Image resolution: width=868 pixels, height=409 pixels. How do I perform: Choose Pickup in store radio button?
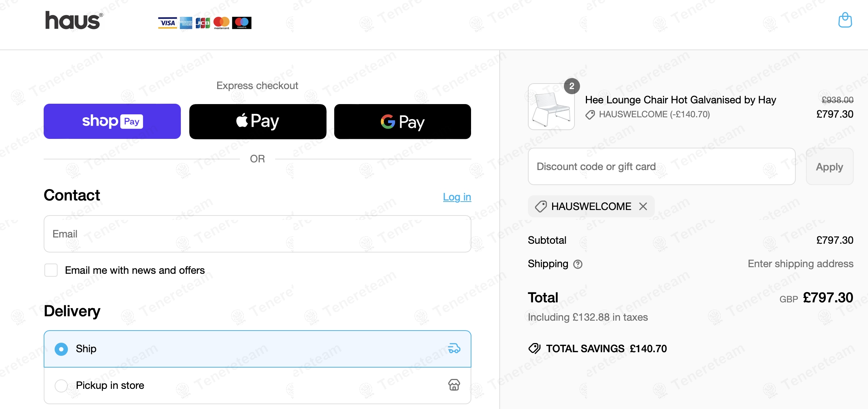61,386
